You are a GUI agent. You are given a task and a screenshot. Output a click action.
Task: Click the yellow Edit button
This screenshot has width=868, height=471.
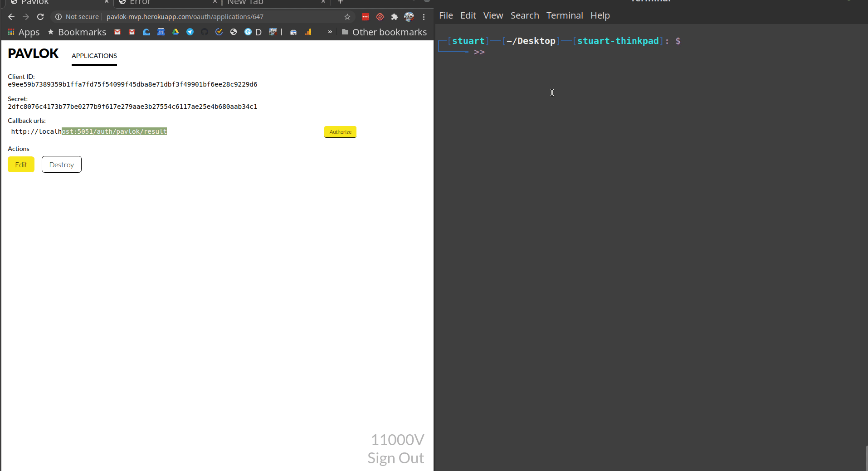tap(21, 165)
